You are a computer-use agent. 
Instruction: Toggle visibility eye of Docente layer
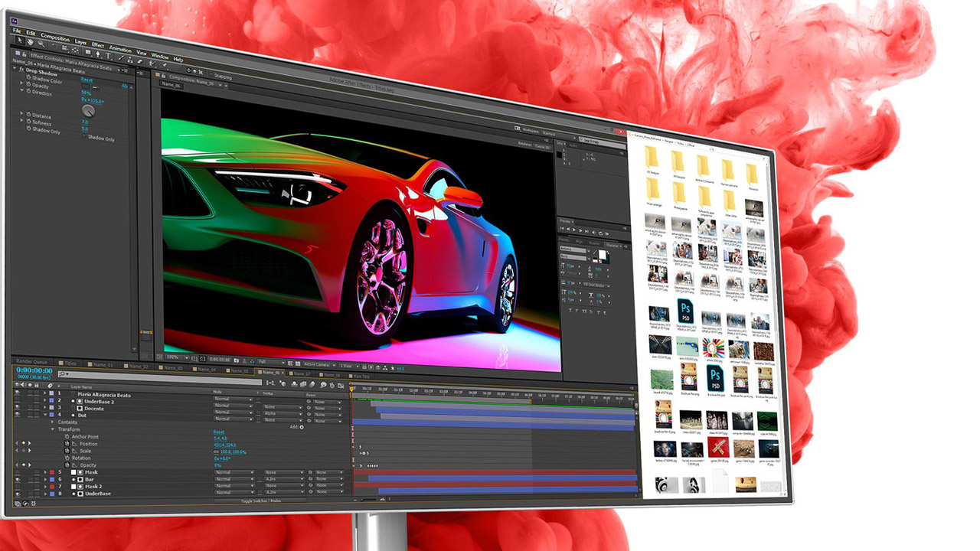coord(18,406)
